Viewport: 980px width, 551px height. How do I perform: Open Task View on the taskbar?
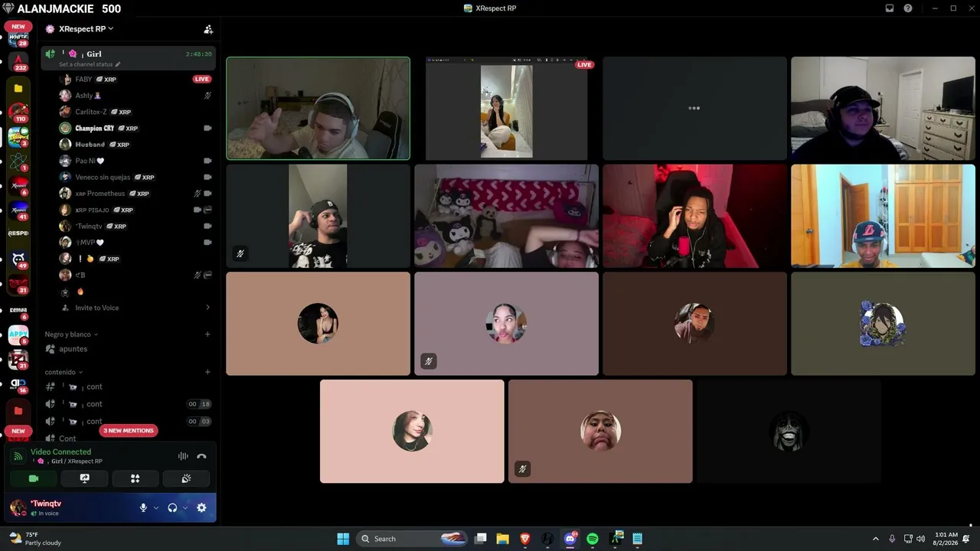click(480, 539)
